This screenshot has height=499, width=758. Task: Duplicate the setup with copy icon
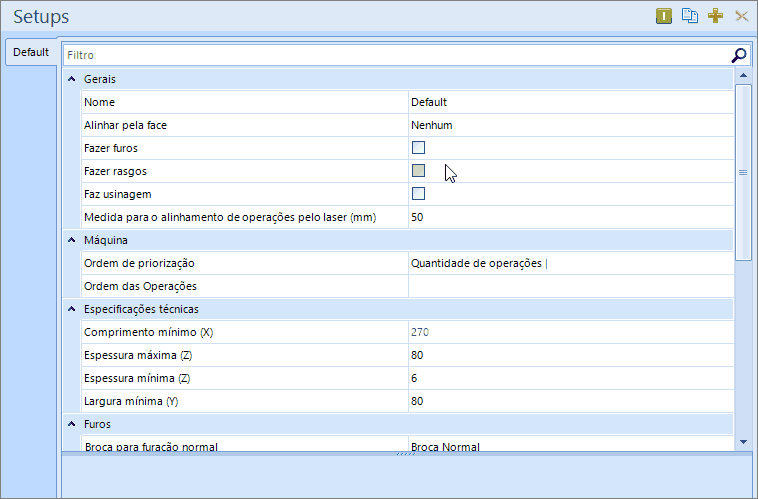(690, 16)
